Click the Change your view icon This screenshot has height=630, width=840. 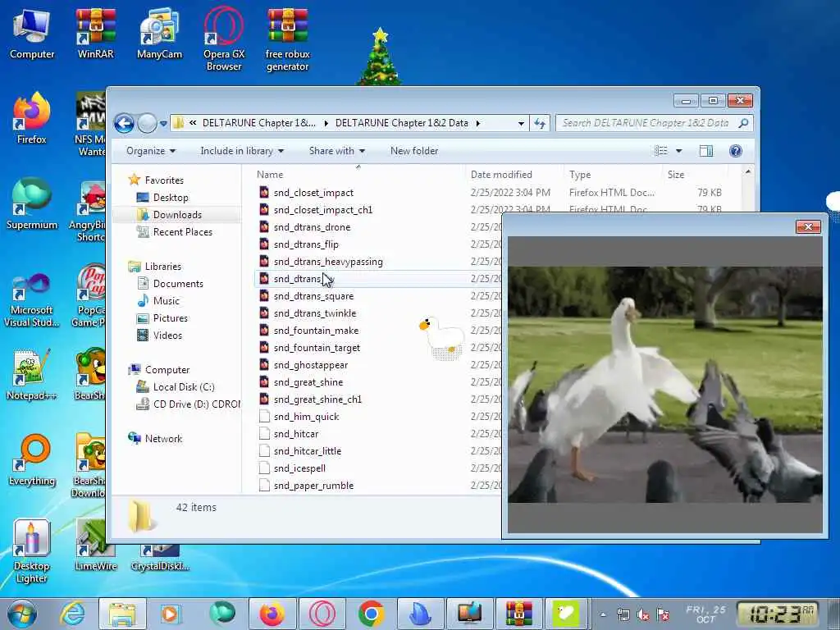coord(662,151)
